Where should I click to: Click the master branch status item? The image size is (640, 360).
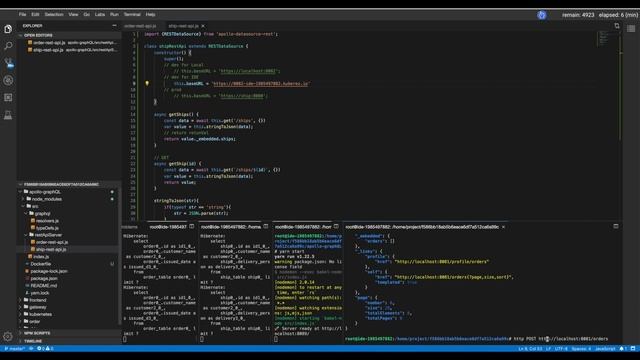14,349
